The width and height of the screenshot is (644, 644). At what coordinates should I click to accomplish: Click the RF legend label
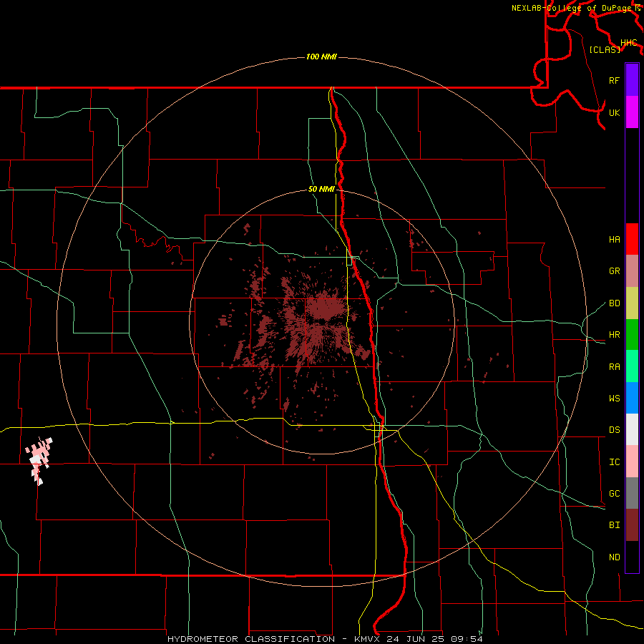point(614,80)
